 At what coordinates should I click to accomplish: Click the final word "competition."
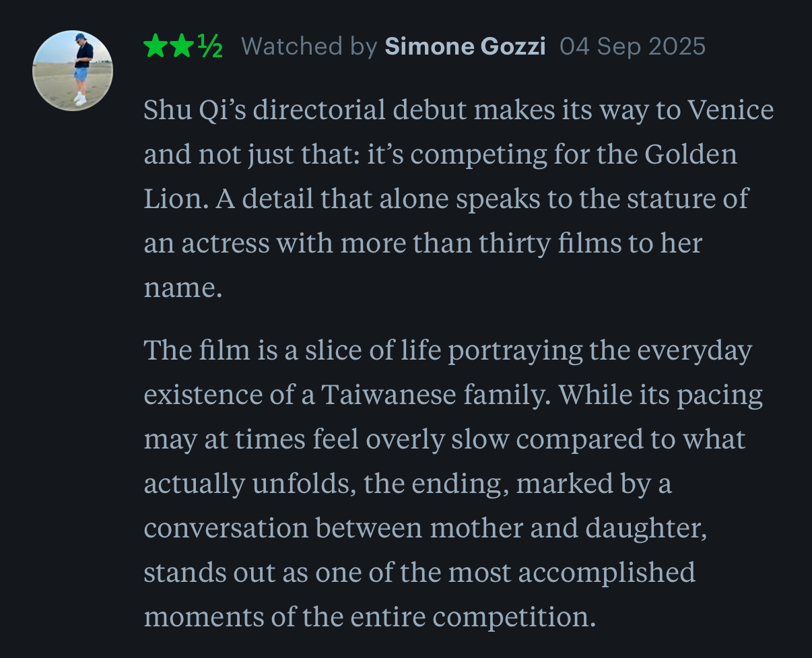514,617
